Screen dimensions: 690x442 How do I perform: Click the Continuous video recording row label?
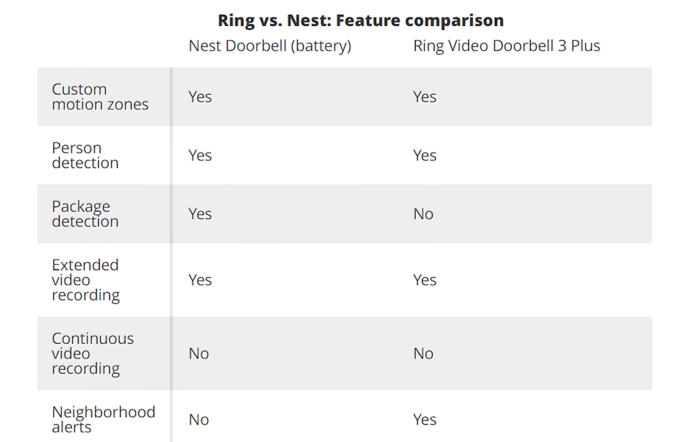(93, 354)
